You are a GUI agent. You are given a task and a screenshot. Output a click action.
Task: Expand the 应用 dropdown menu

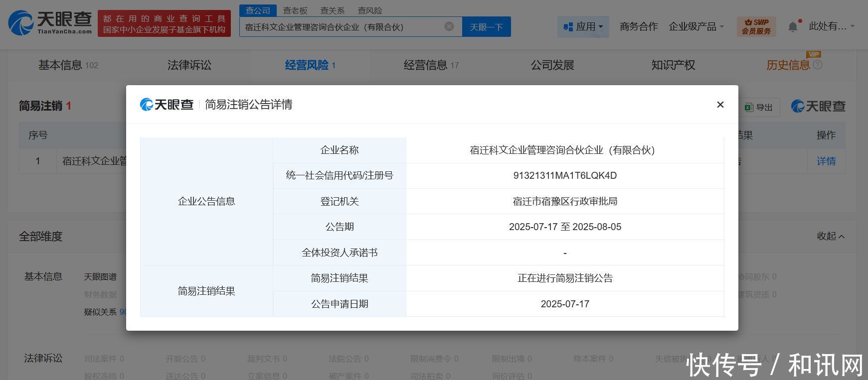[583, 26]
